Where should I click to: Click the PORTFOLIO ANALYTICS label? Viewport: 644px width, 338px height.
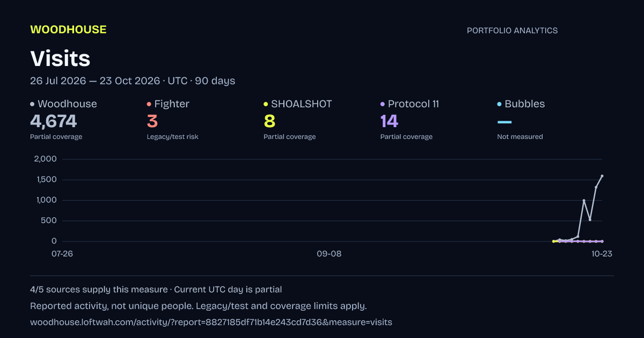pos(512,31)
